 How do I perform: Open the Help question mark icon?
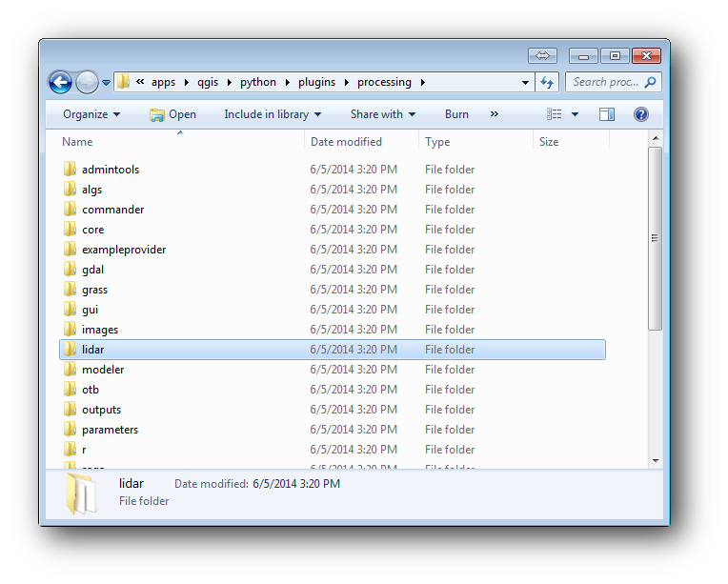pos(640,114)
